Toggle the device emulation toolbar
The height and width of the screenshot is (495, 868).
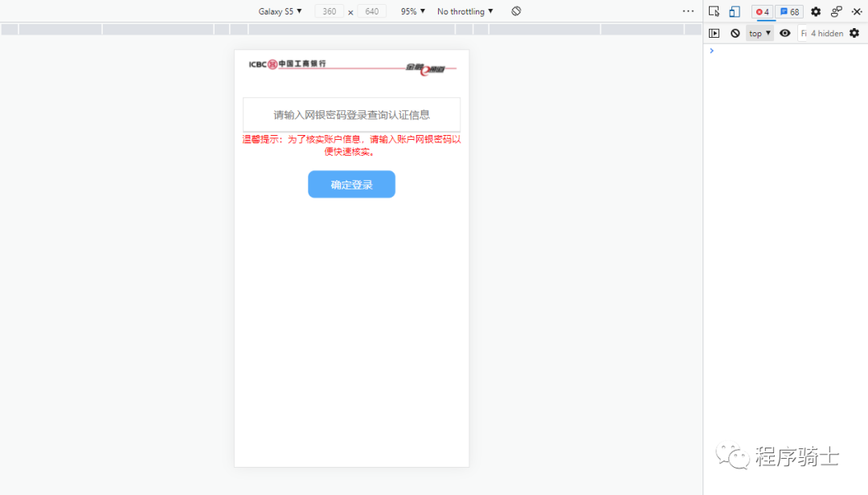tap(733, 11)
